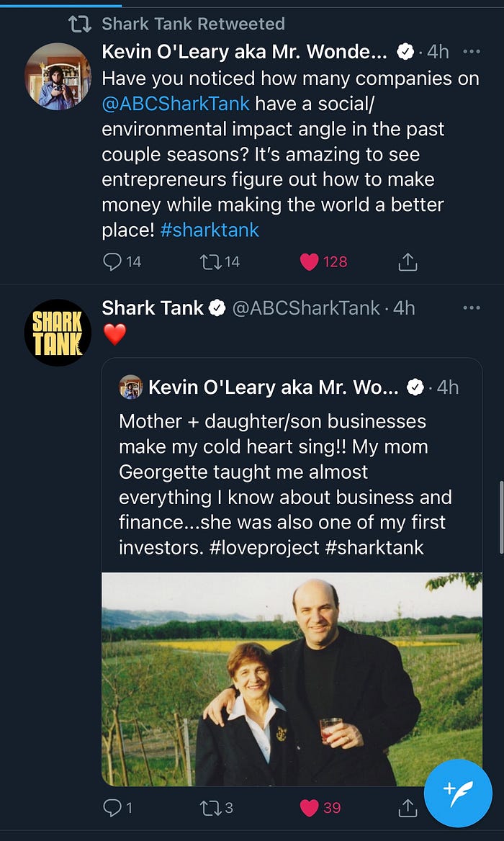Share the social impact tweet
504x841 pixels.
[x=408, y=262]
